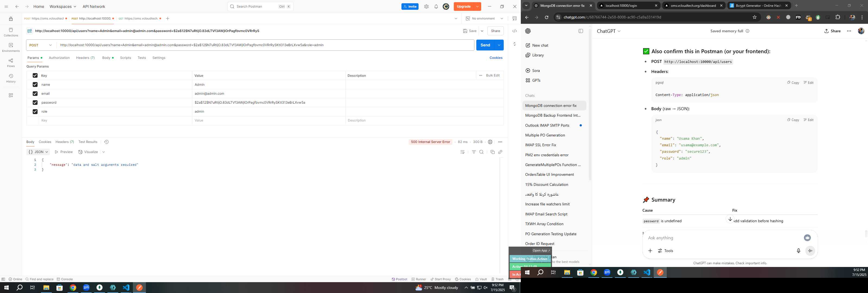
Task: Open 'PM2 env credentials error' chat
Action: pos(547,155)
